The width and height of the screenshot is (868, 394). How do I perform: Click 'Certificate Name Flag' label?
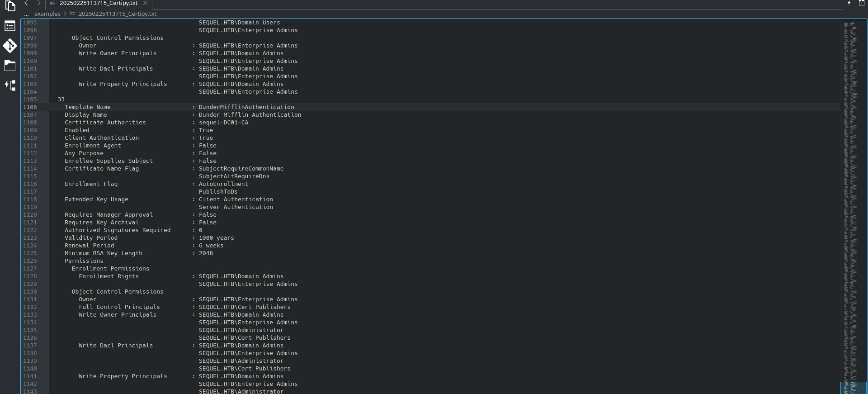(102, 169)
